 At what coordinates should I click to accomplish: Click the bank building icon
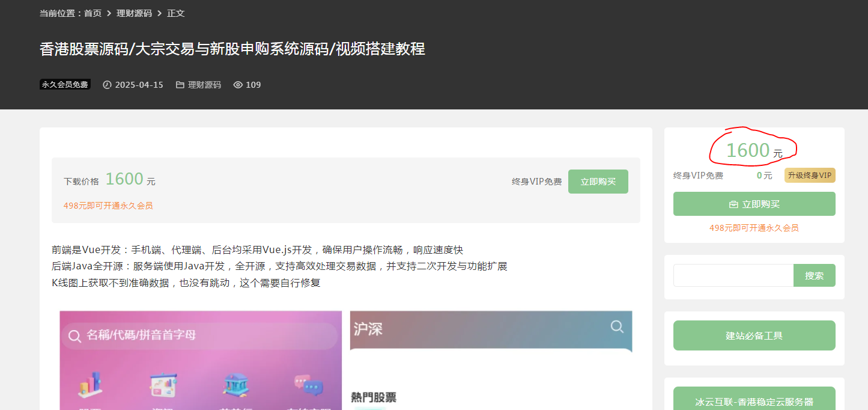tap(235, 385)
